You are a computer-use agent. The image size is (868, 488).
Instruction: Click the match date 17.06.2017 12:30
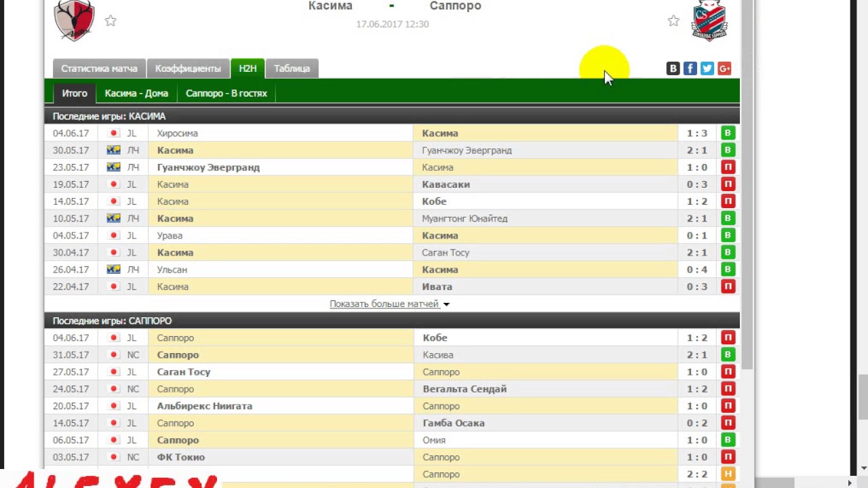click(392, 24)
